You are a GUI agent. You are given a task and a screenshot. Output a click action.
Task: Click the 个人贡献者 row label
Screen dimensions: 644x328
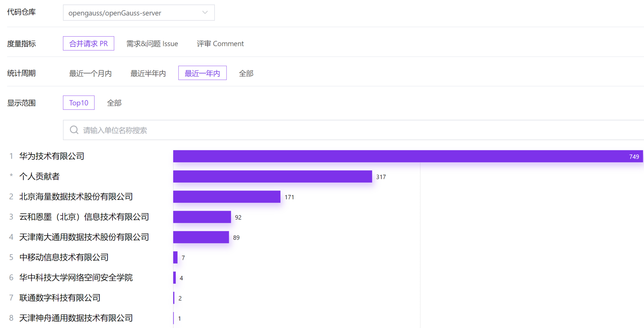coord(40,176)
